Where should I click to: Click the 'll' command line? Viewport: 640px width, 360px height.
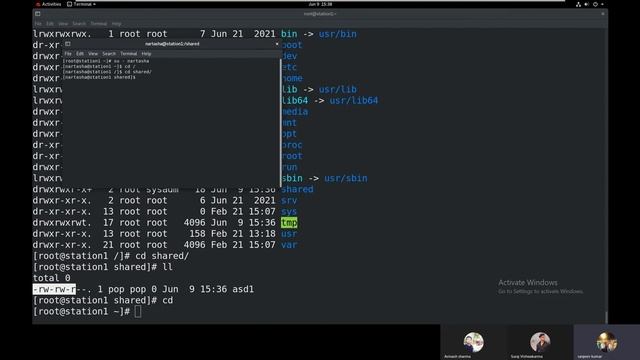[x=103, y=267]
